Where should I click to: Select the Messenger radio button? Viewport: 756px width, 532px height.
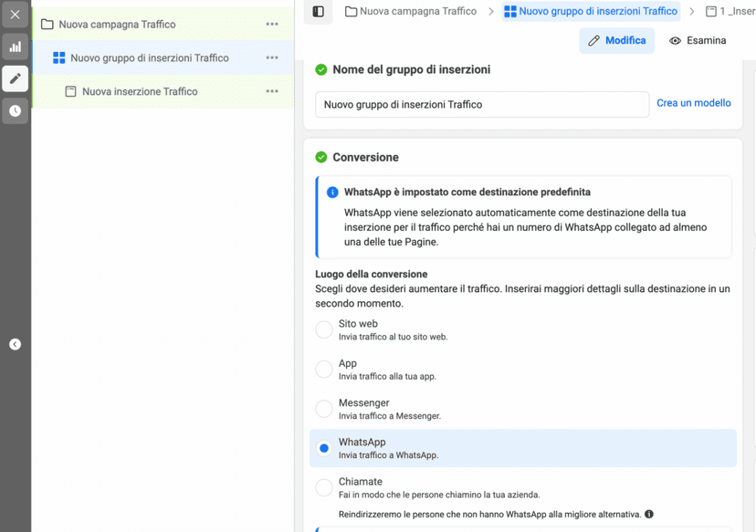(324, 409)
